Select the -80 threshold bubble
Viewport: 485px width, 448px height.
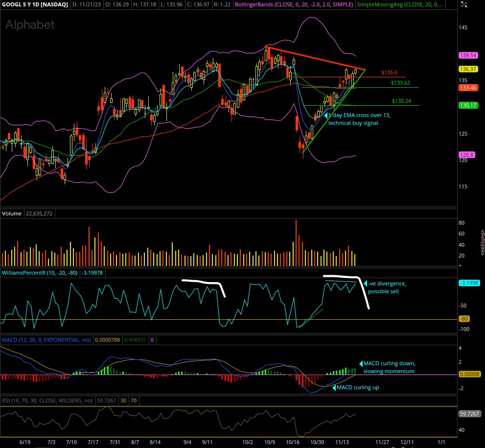(464, 319)
